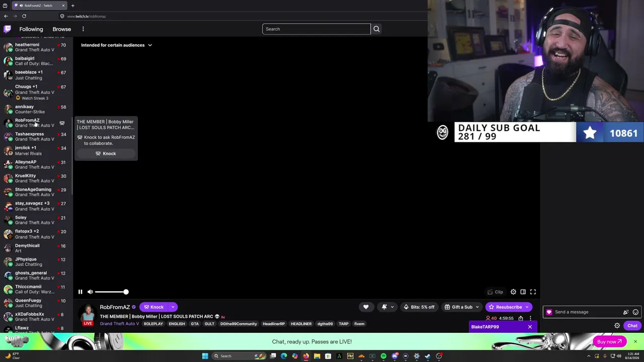The height and width of the screenshot is (362, 644).
Task: Open a new browser tab
Action: 72,6
